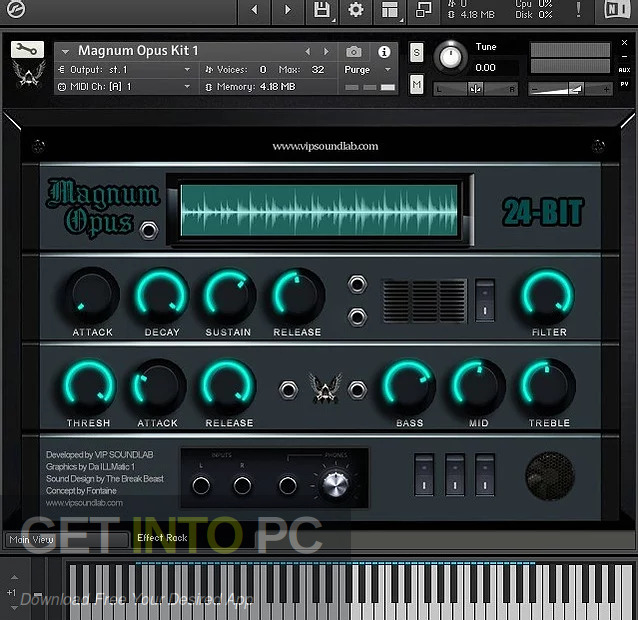Click the keyboard octave up arrow
Image resolution: width=638 pixels, height=620 pixels.
point(14,577)
